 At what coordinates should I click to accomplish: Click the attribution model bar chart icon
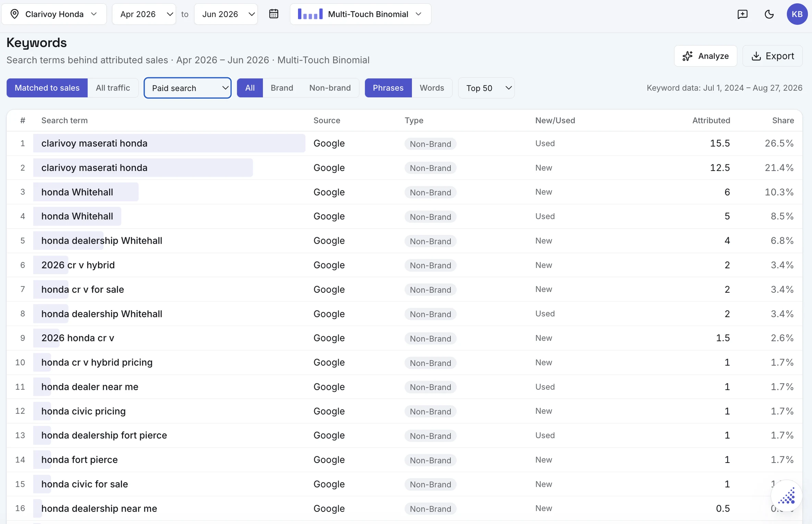(x=310, y=14)
